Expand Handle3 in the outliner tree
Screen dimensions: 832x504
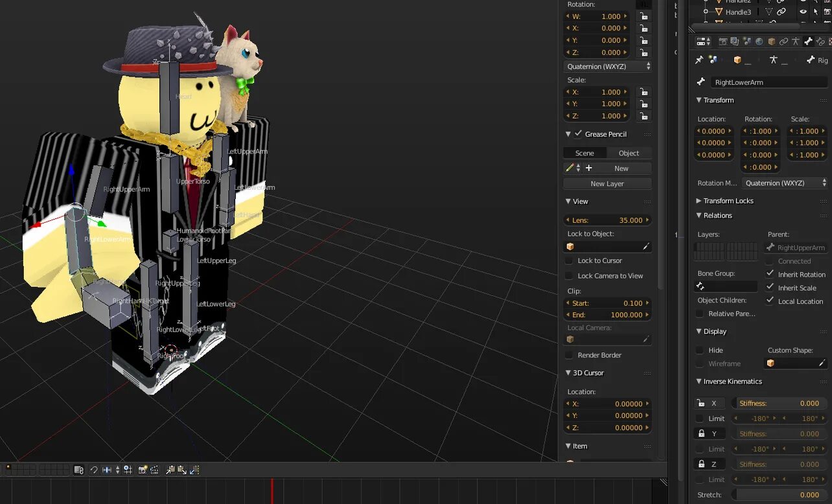pyautogui.click(x=706, y=12)
